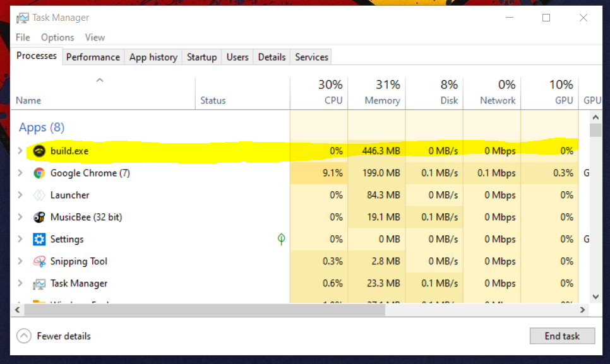
Task: Switch to the Services tab
Action: 311,57
